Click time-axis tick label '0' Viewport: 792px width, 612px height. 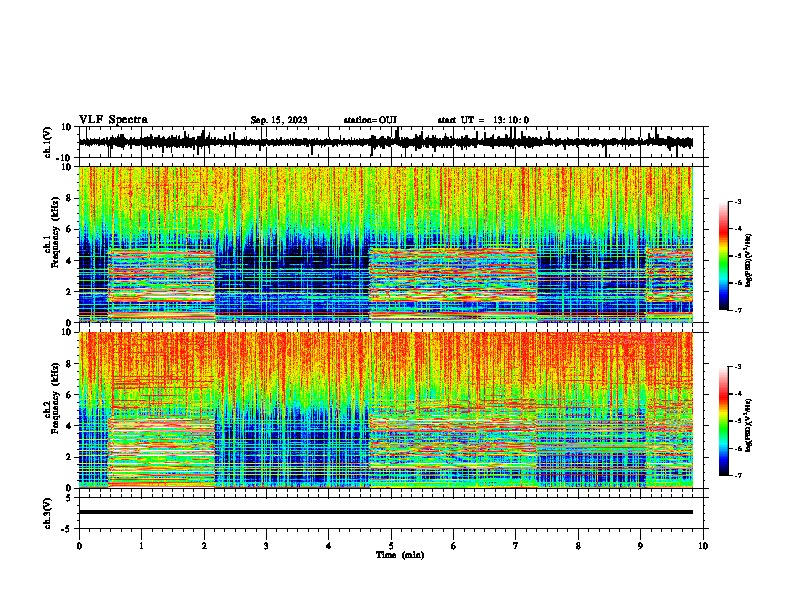coord(79,546)
